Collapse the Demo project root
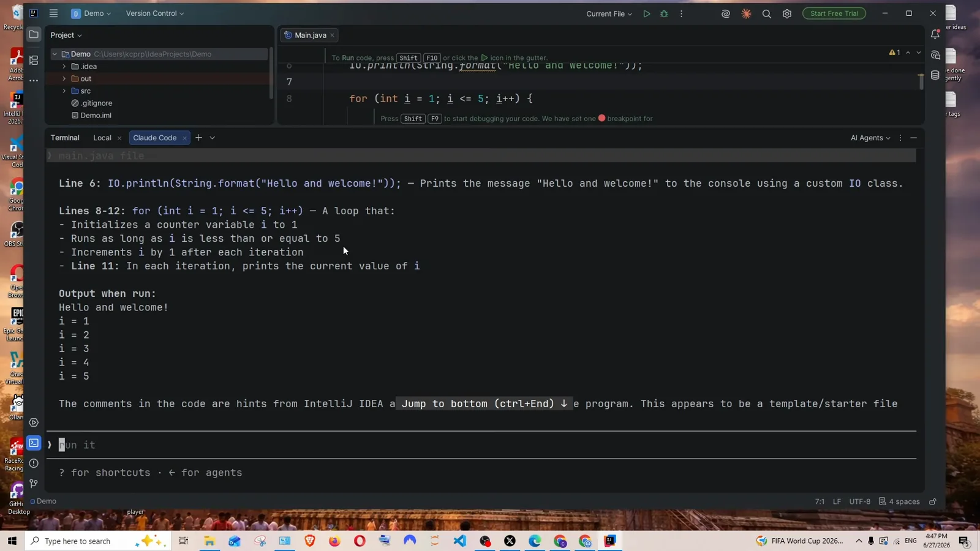Viewport: 980px width, 551px height. click(x=55, y=54)
